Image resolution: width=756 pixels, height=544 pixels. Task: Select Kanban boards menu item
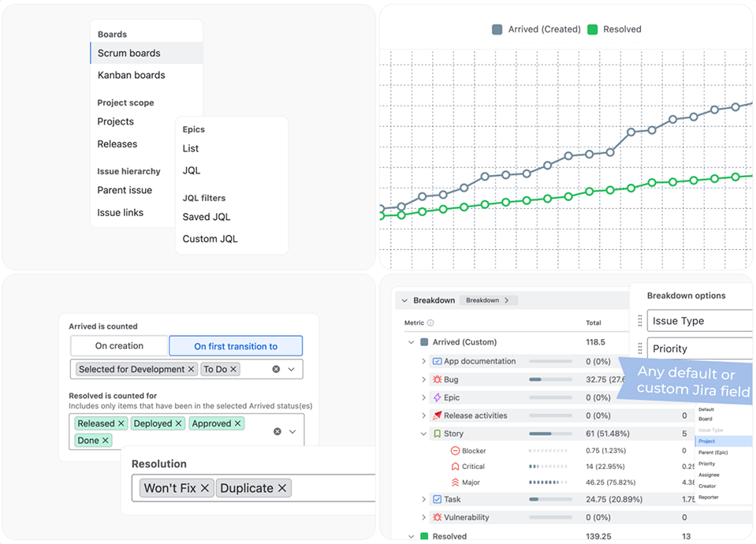pos(131,75)
